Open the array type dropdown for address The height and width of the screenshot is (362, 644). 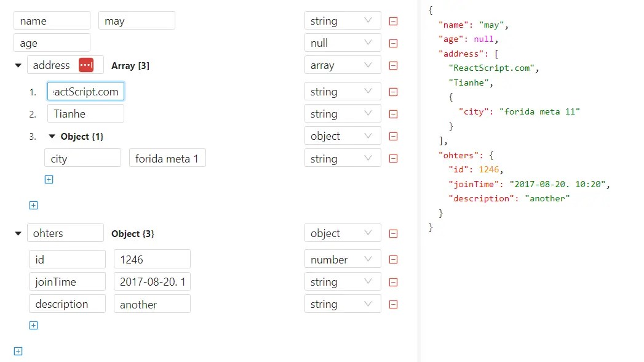[x=343, y=65]
